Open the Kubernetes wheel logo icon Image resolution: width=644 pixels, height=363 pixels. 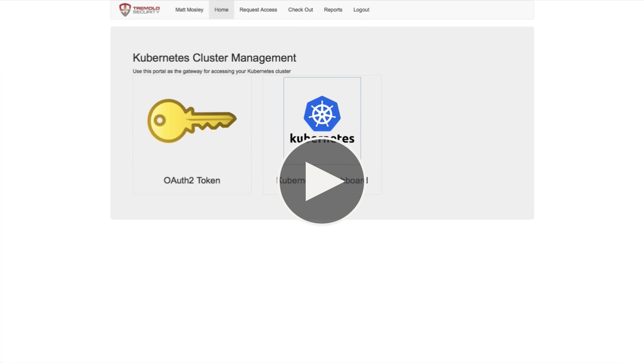click(x=322, y=114)
